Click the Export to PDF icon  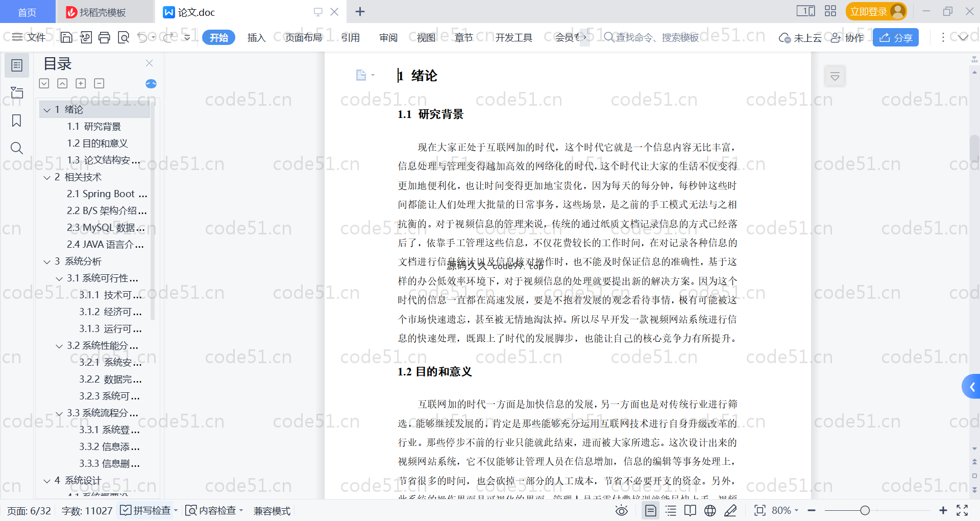click(x=86, y=37)
